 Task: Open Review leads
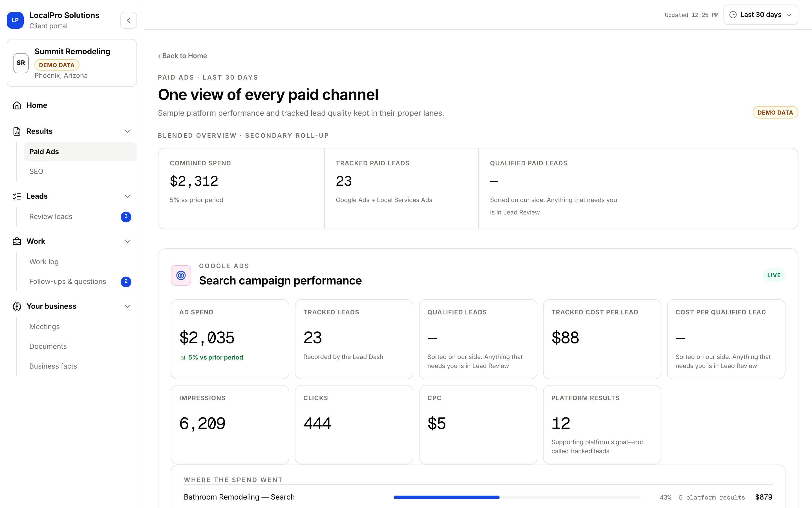[x=80, y=217]
